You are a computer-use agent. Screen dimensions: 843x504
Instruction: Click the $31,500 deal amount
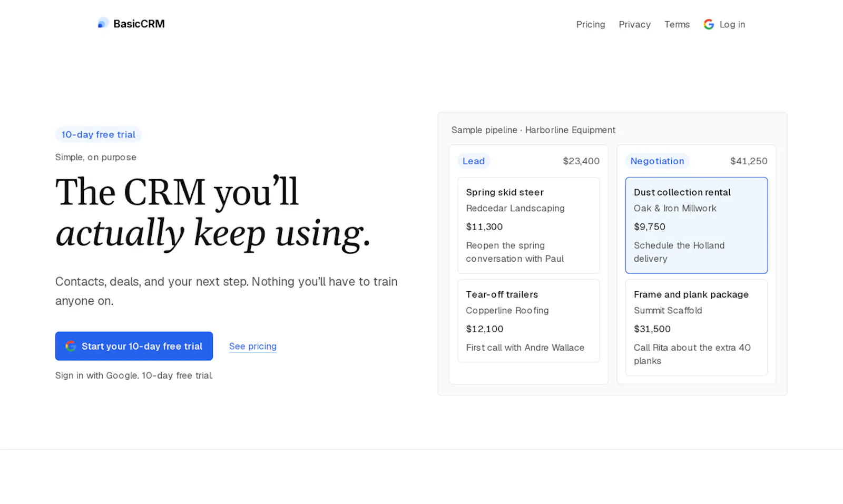click(x=652, y=329)
